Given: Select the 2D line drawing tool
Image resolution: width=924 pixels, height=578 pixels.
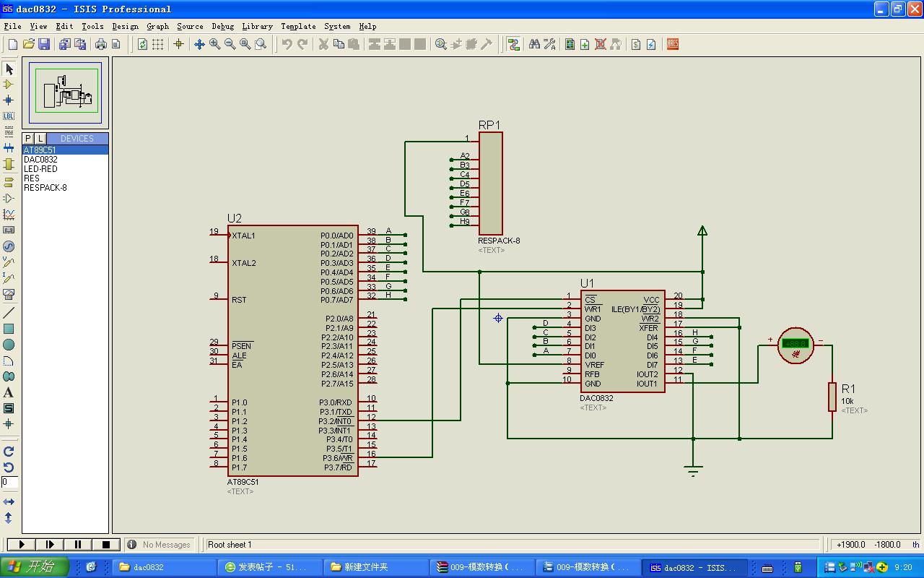Looking at the screenshot, I should point(9,313).
